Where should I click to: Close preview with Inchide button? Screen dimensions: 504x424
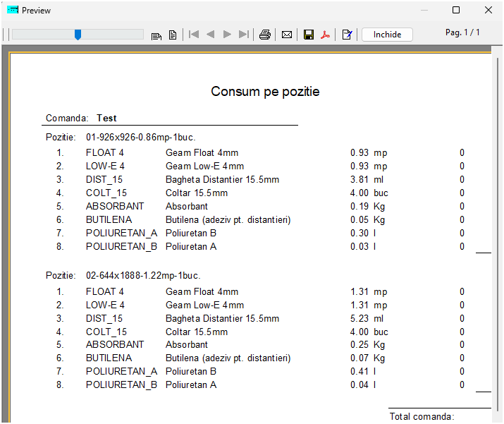pyautogui.click(x=387, y=35)
